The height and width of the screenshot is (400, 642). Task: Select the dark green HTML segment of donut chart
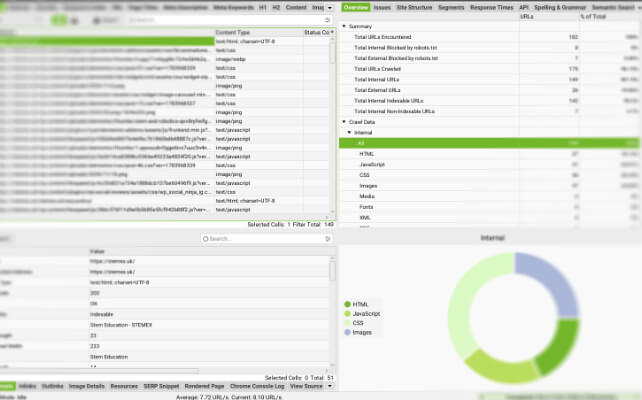point(561,346)
